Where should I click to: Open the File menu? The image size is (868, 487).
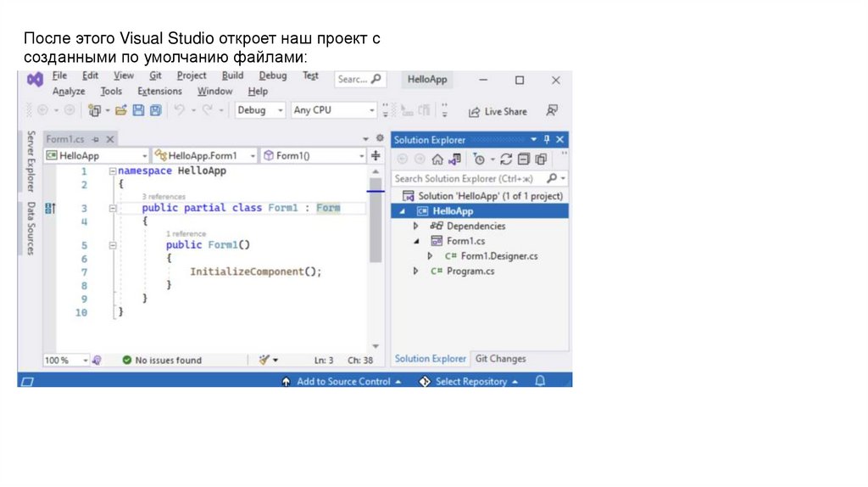pos(59,76)
